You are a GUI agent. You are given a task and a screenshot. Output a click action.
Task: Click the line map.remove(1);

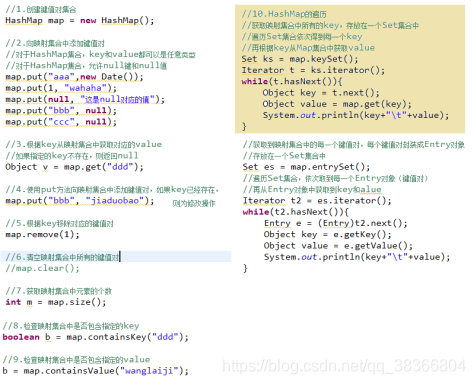point(42,235)
